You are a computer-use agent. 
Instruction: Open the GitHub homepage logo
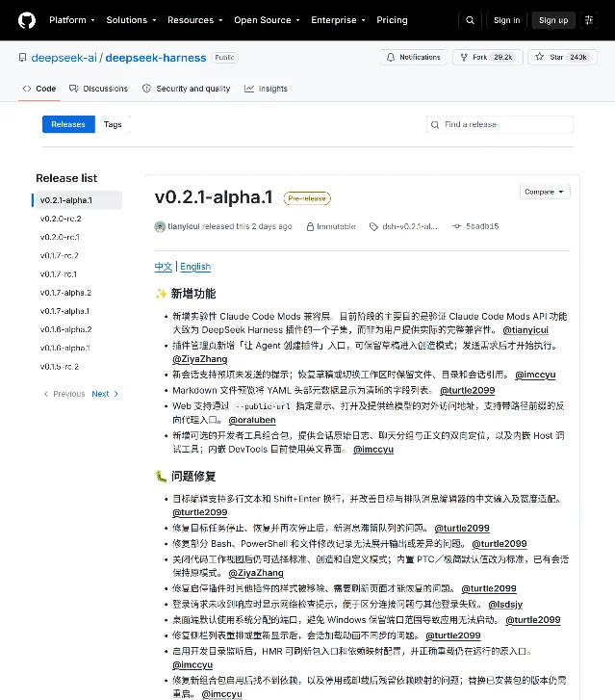point(27,20)
